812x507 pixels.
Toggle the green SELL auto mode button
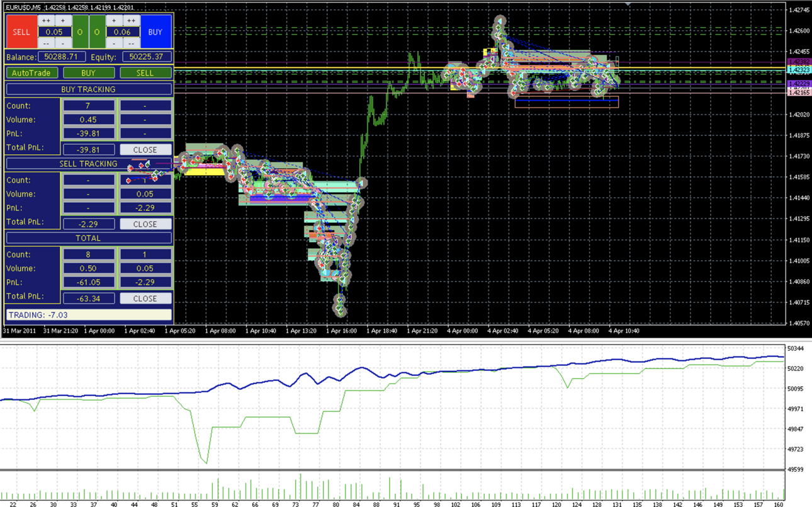[x=145, y=73]
